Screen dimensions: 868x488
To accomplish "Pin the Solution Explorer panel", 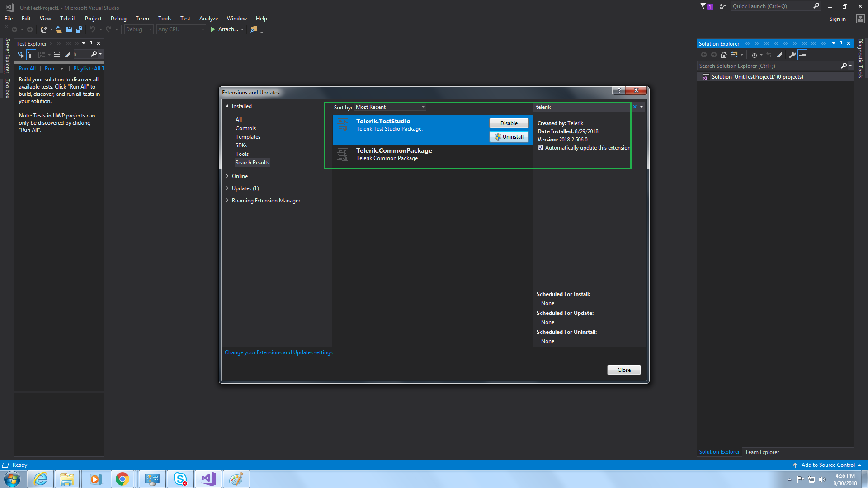I will [841, 44].
